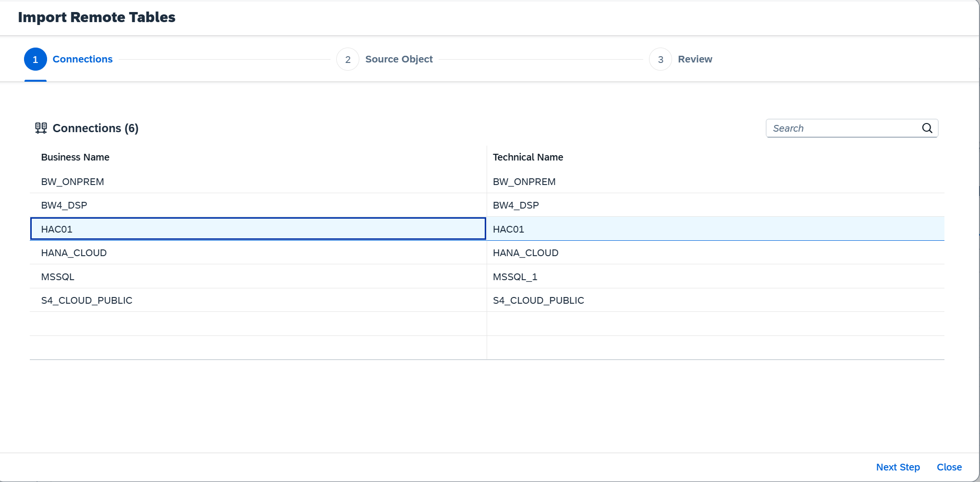Select the MSSQL business name cell
The image size is (980, 482).
point(258,276)
